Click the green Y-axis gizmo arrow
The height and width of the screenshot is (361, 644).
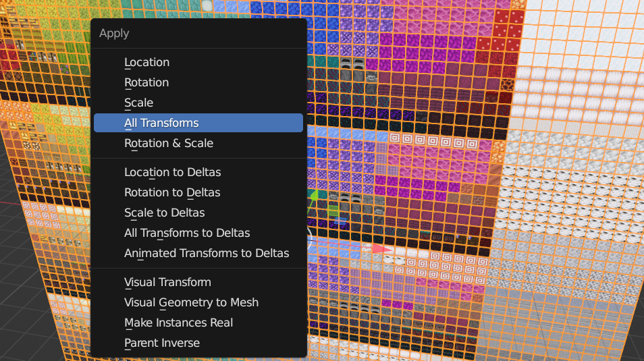314,196
